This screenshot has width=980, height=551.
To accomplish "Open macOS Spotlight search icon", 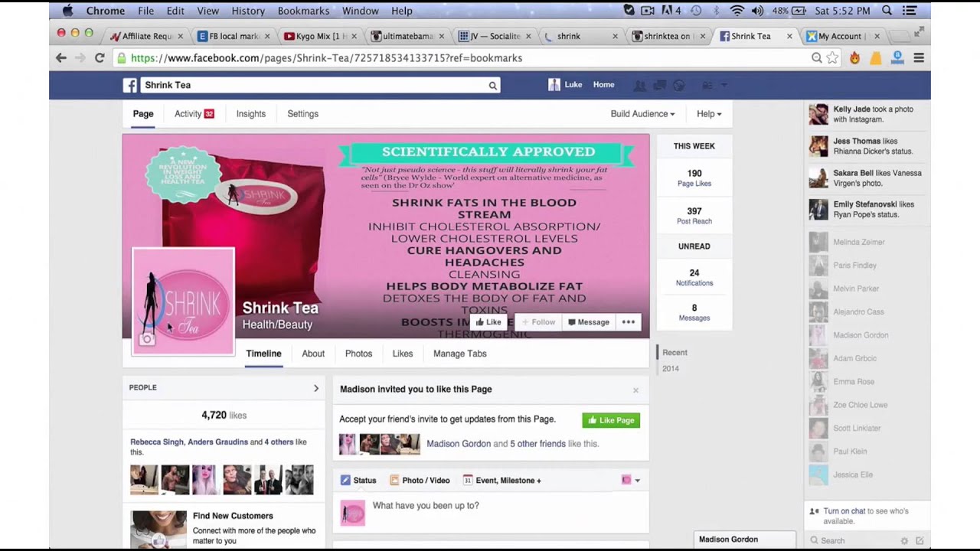I will click(887, 11).
